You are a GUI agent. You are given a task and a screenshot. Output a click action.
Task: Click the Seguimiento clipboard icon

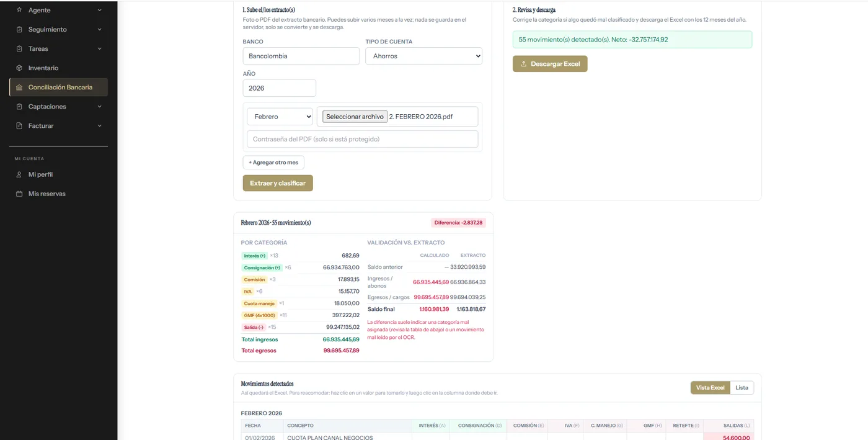pos(19,29)
